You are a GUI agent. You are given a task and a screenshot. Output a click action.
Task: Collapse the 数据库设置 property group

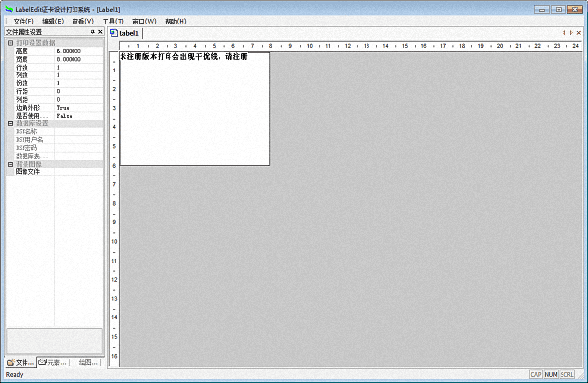(x=11, y=123)
